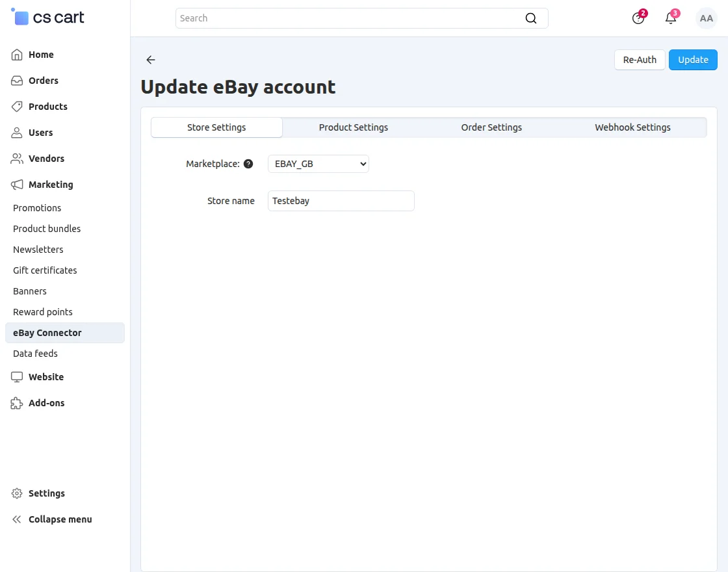This screenshot has width=728, height=572.
Task: Click the Collapse menu double-chevron icon
Action: coord(17,519)
